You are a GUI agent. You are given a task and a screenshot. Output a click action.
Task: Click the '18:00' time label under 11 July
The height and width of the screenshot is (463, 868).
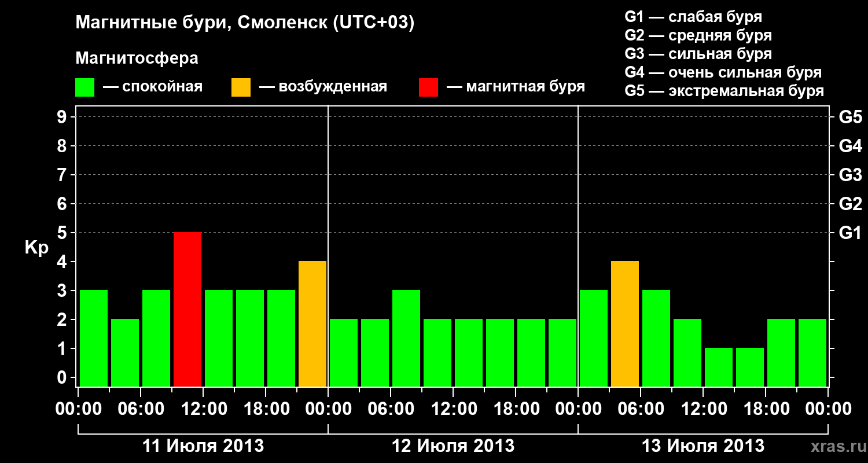[x=266, y=409]
